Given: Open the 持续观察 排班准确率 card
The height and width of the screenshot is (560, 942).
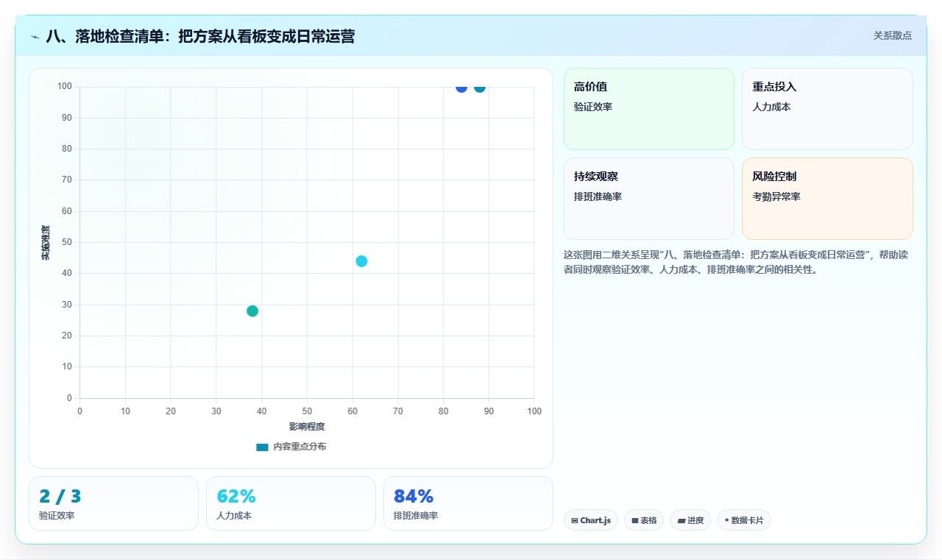Looking at the screenshot, I should click(649, 199).
